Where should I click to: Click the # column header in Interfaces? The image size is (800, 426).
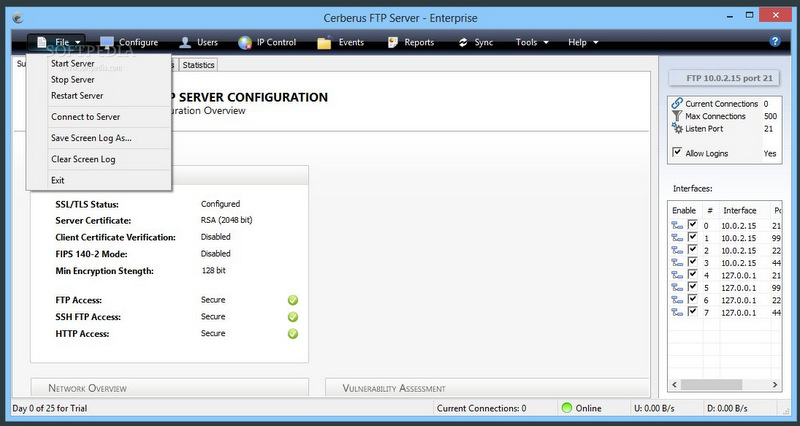(x=710, y=210)
